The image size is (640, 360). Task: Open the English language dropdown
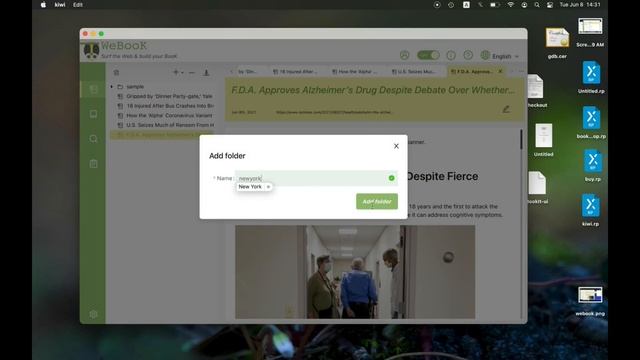point(505,56)
